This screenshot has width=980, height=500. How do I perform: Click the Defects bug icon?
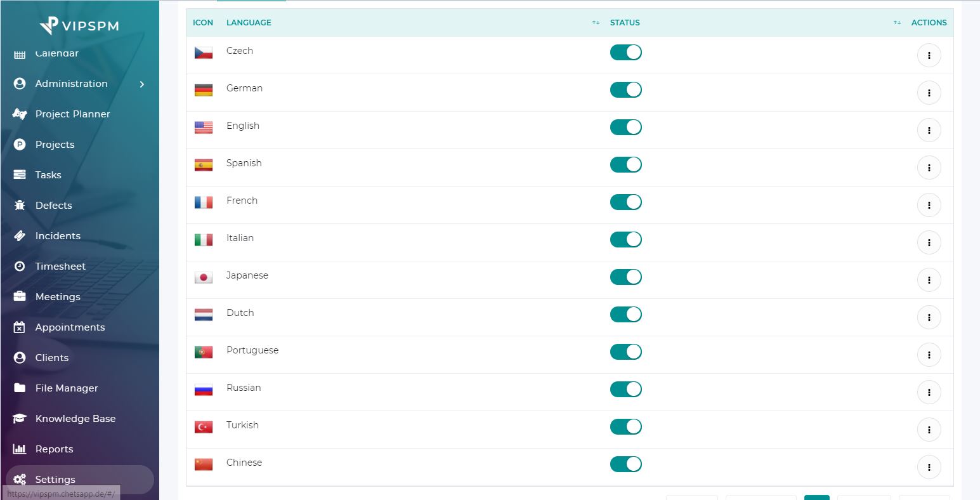tap(20, 206)
